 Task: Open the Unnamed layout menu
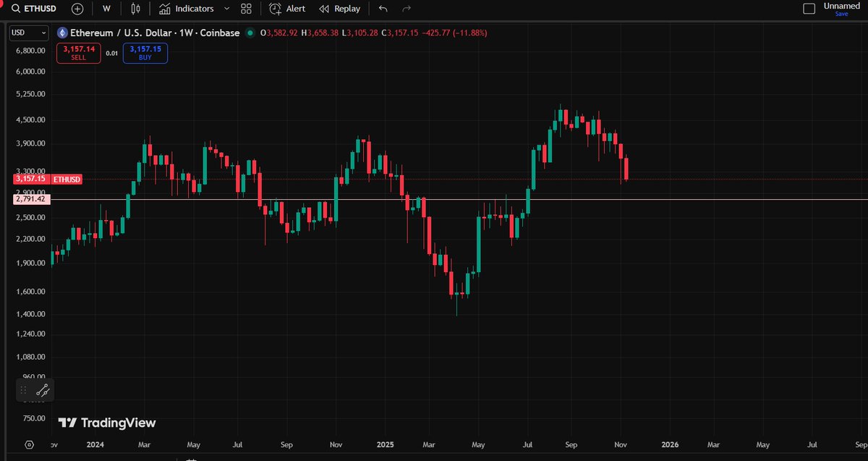(841, 6)
